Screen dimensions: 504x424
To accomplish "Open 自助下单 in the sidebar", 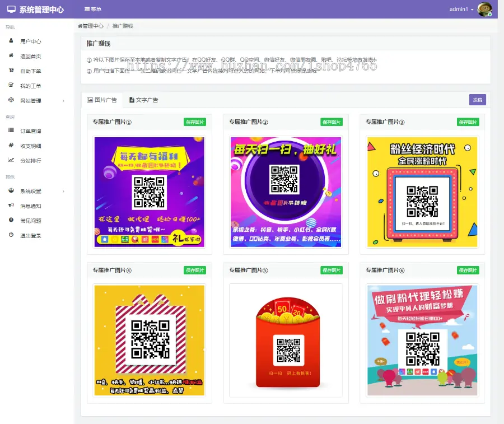I will (31, 71).
